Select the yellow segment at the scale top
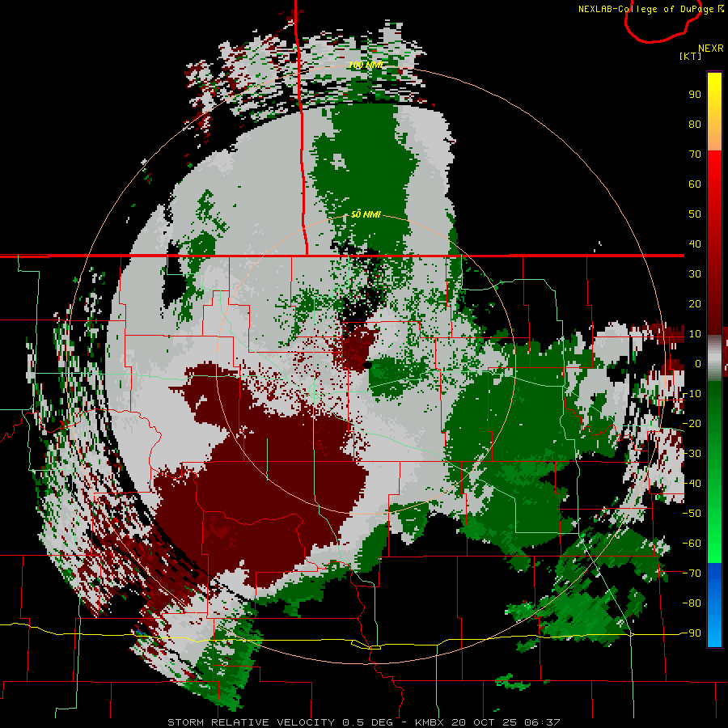Screen dimensions: 728x728 (x=714, y=112)
